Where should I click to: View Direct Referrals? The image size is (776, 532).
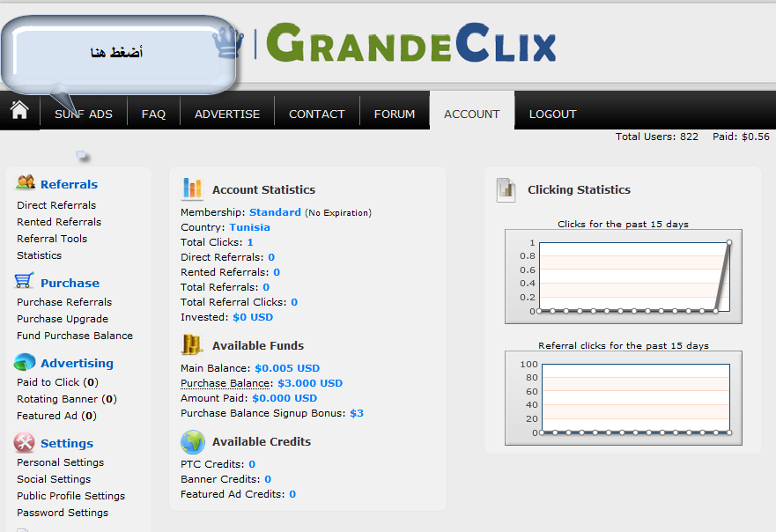56,205
